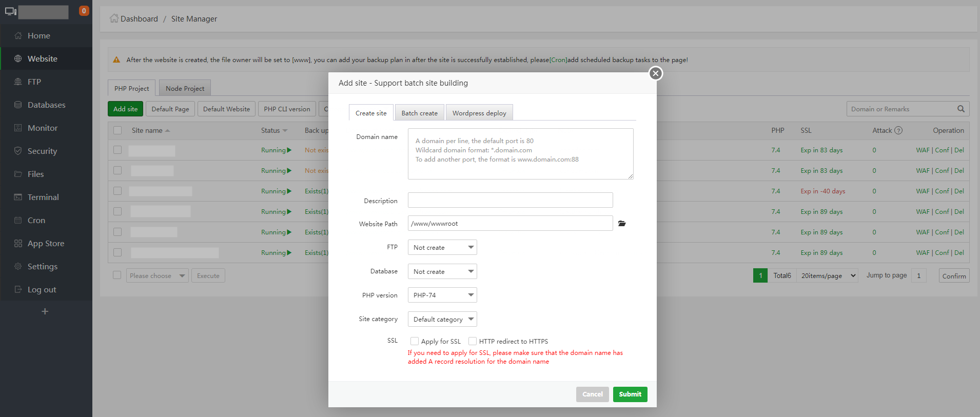Click the Website globe icon
Viewport: 980px width, 417px height.
pos(18,59)
